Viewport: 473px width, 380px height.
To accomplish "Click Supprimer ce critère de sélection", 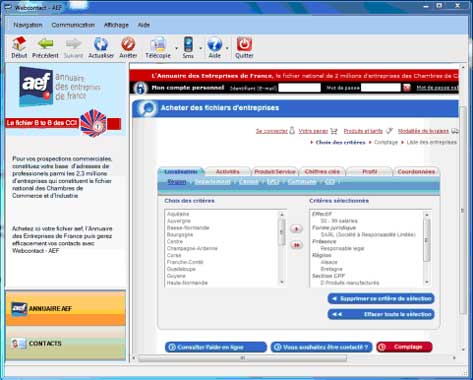I will tap(381, 299).
